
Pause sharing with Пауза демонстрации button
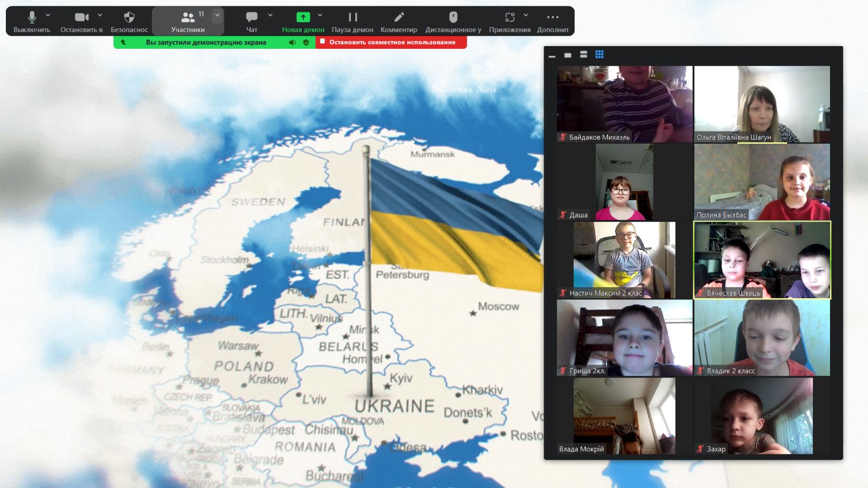[353, 17]
